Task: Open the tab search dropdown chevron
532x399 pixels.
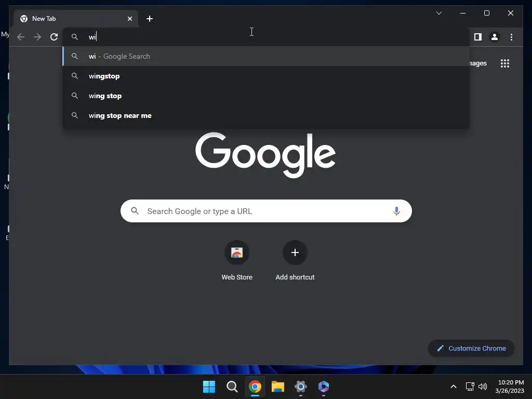Action: coord(438,13)
